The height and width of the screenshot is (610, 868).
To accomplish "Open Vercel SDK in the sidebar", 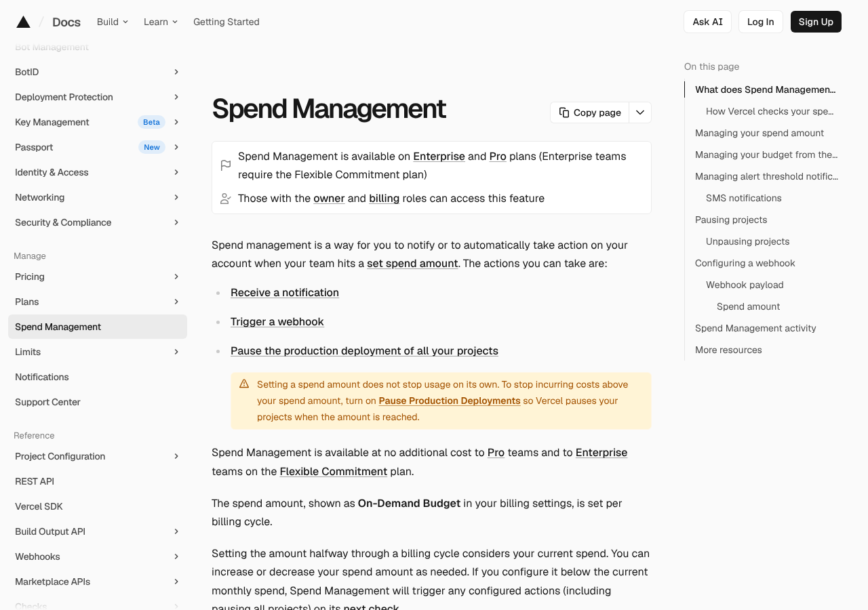I will [98, 506].
